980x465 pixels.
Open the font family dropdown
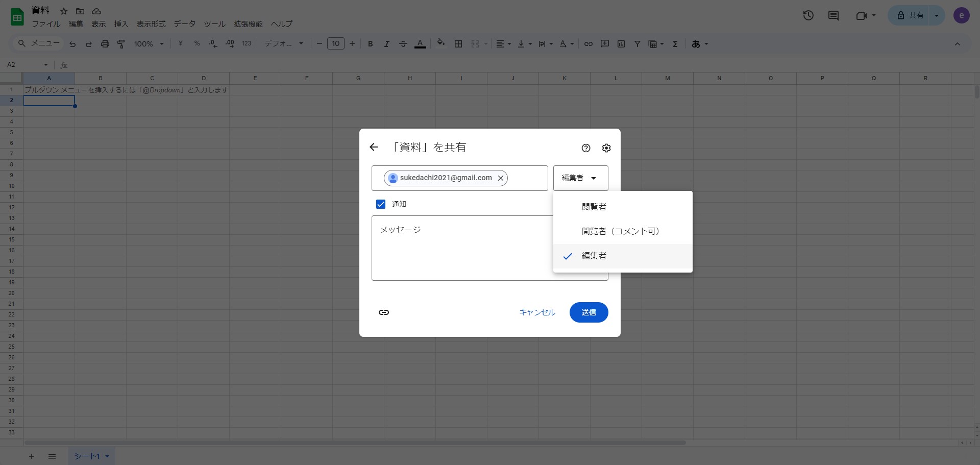pyautogui.click(x=284, y=44)
